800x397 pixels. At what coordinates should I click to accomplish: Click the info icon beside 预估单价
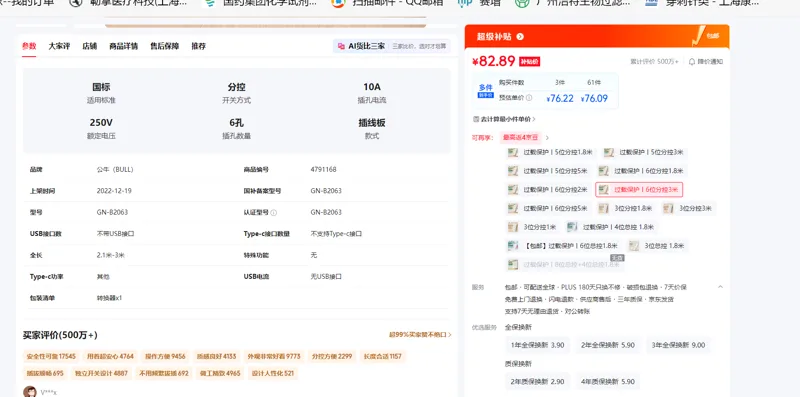pos(529,97)
